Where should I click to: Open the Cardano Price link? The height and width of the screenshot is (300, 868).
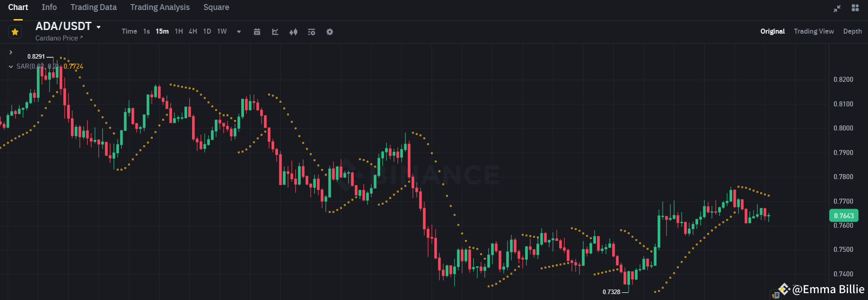coord(59,38)
